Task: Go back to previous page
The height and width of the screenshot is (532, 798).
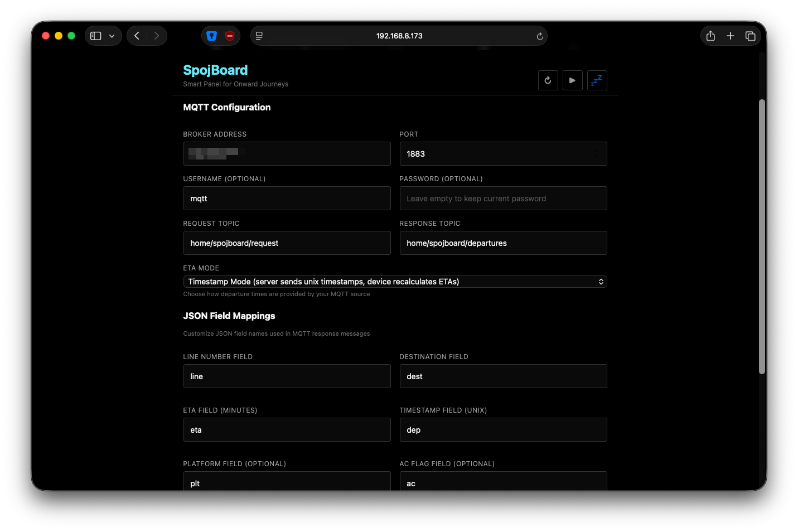Action: tap(137, 36)
